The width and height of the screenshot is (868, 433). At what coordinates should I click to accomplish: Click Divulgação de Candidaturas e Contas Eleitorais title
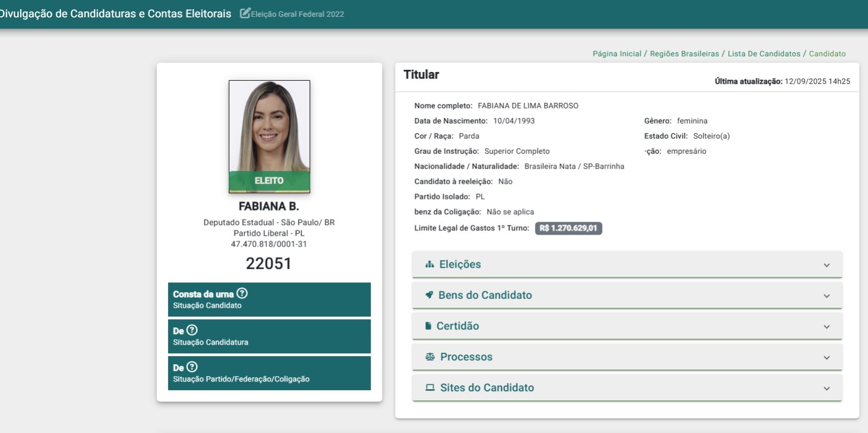(116, 14)
